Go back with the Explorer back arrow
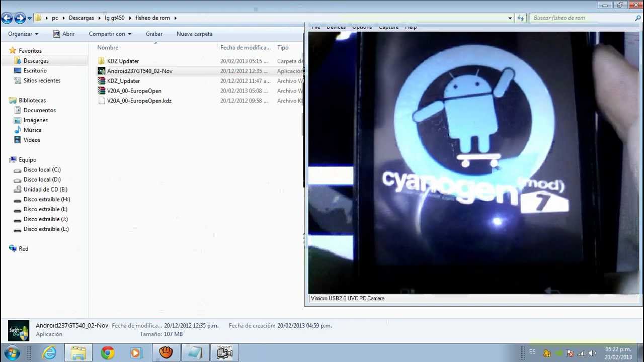This screenshot has width=644, height=362. pyautogui.click(x=7, y=18)
